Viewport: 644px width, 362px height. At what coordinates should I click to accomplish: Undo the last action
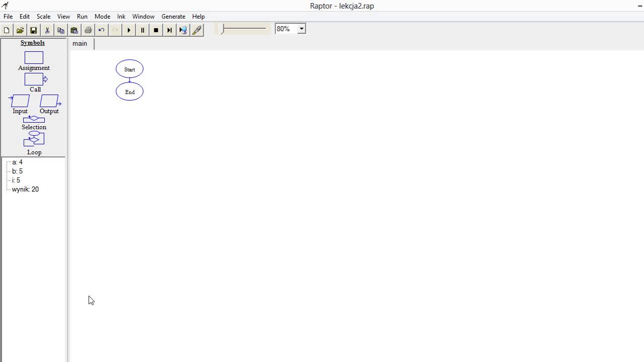(x=102, y=30)
